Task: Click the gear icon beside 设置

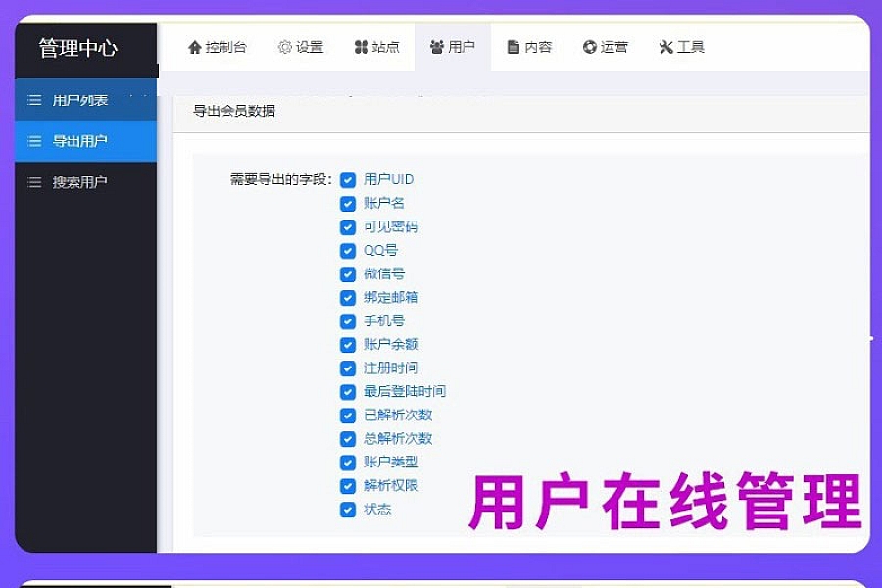Action: coord(285,47)
